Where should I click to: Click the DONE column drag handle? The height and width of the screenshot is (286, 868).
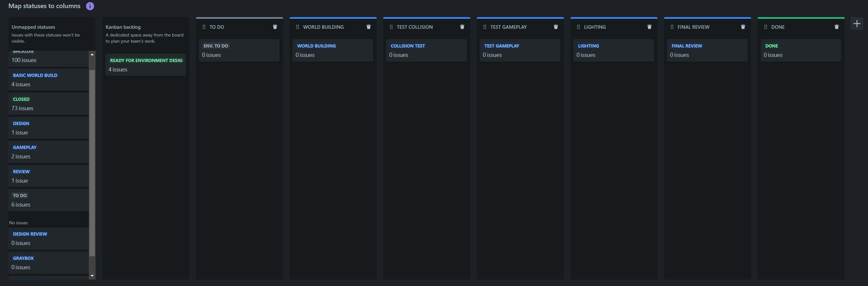(x=766, y=27)
